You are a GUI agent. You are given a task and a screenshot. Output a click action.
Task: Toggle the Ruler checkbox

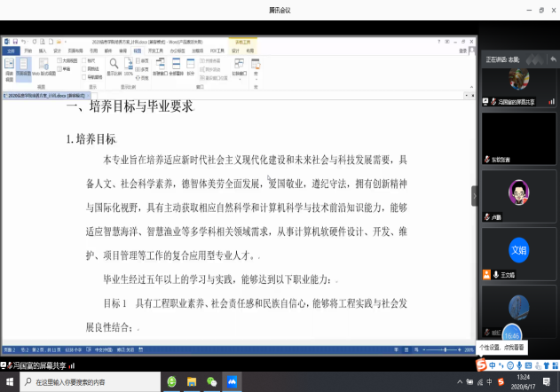point(86,60)
